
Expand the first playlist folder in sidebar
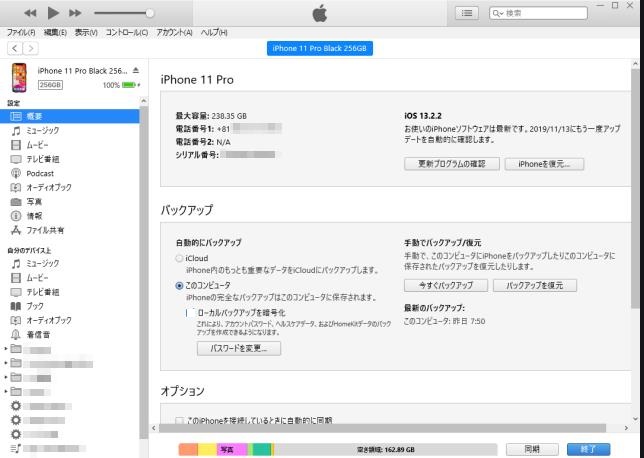tap(5, 349)
